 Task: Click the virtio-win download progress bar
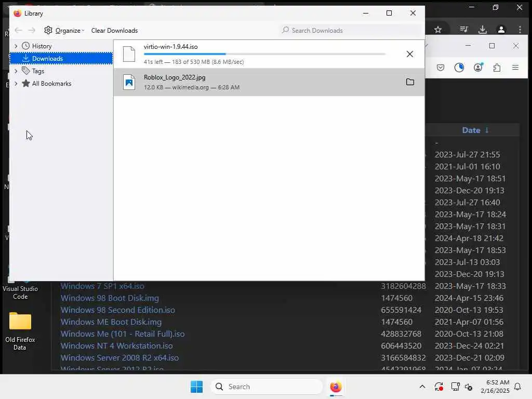click(x=264, y=54)
